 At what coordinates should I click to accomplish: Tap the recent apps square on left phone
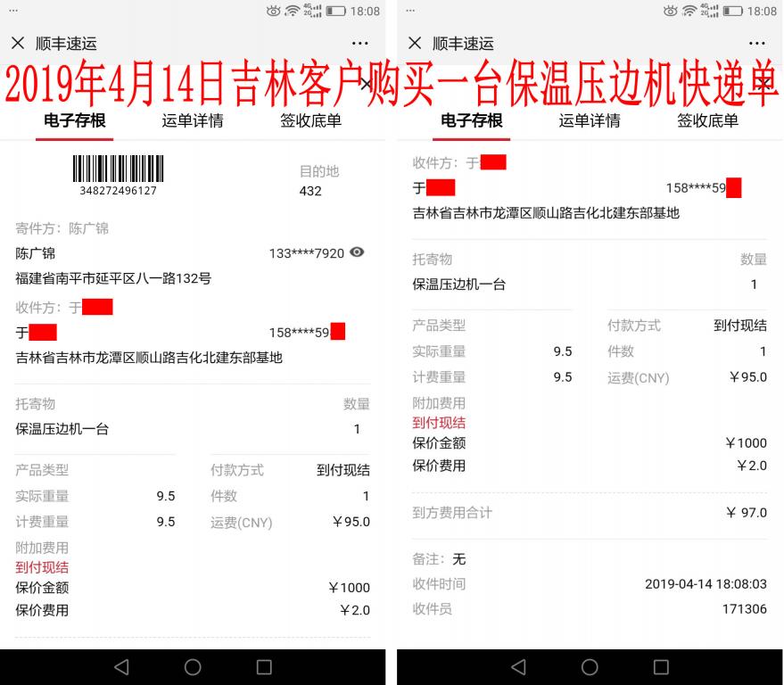click(x=264, y=666)
